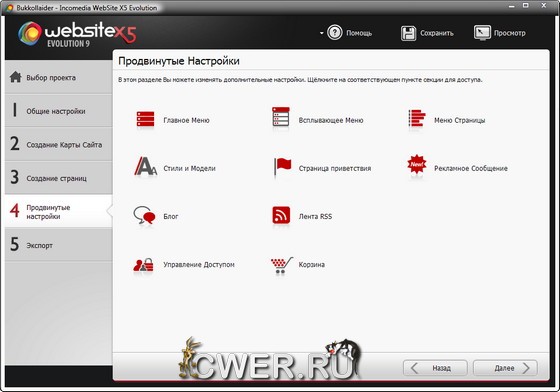Image resolution: width=560 pixels, height=392 pixels.
Task: Click the WebSite X5 Evolution logo
Action: coord(77,34)
